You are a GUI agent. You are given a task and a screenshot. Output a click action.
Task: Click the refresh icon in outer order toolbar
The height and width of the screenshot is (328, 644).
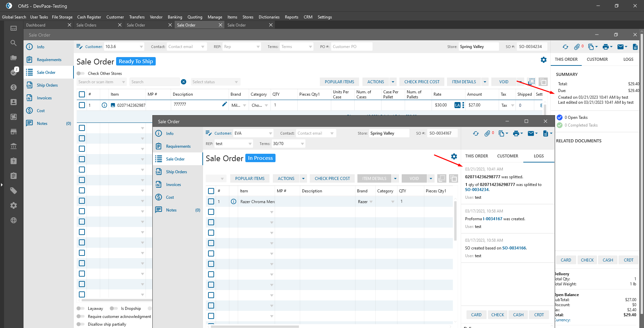(x=565, y=47)
